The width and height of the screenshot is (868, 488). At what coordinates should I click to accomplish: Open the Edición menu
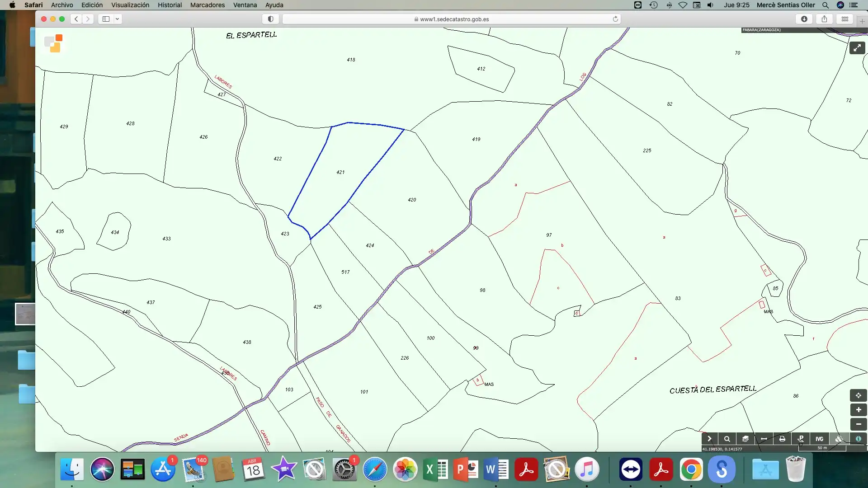tap(92, 5)
